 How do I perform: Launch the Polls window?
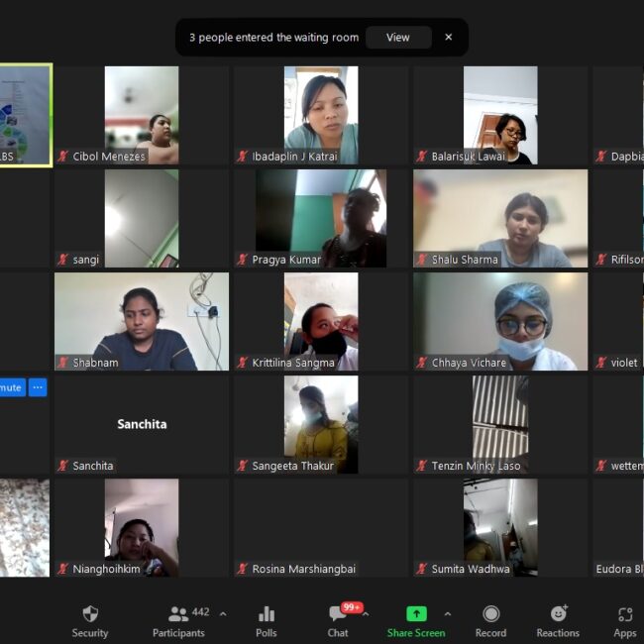pyautogui.click(x=266, y=621)
